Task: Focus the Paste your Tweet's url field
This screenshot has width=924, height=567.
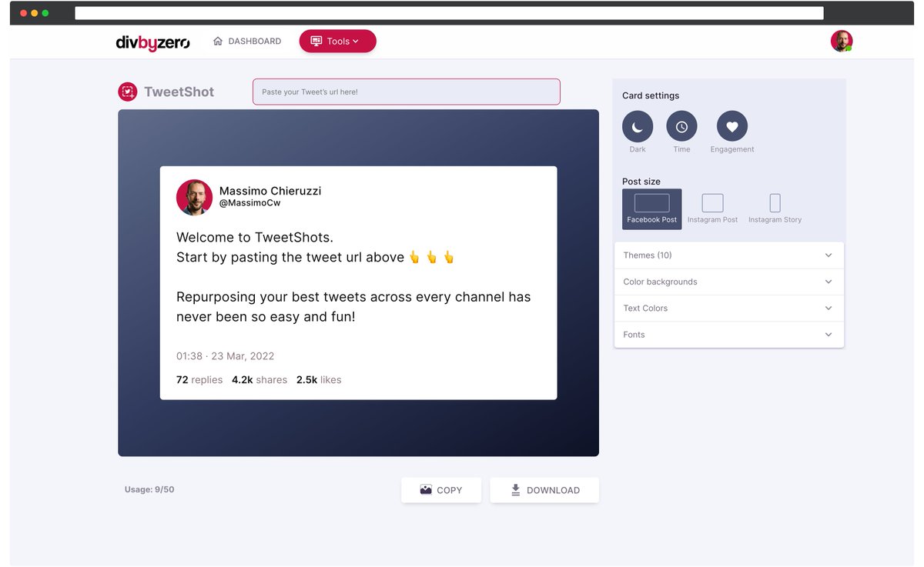Action: point(406,92)
